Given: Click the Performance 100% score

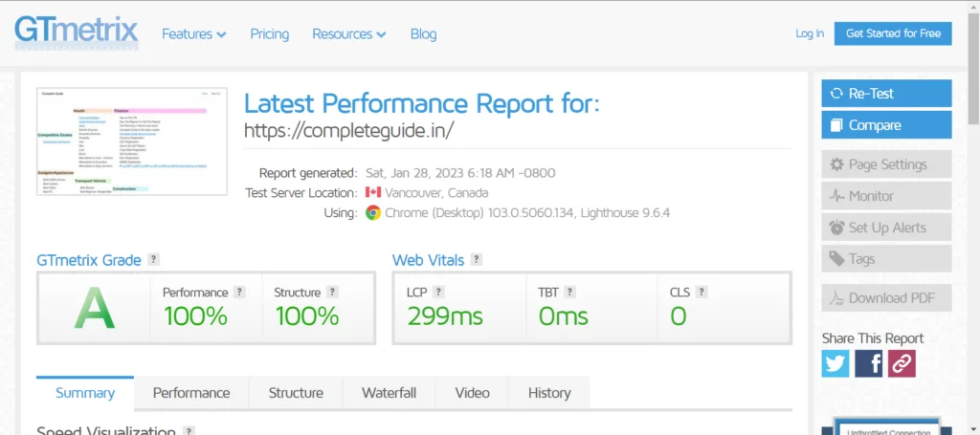Looking at the screenshot, I should tap(195, 316).
